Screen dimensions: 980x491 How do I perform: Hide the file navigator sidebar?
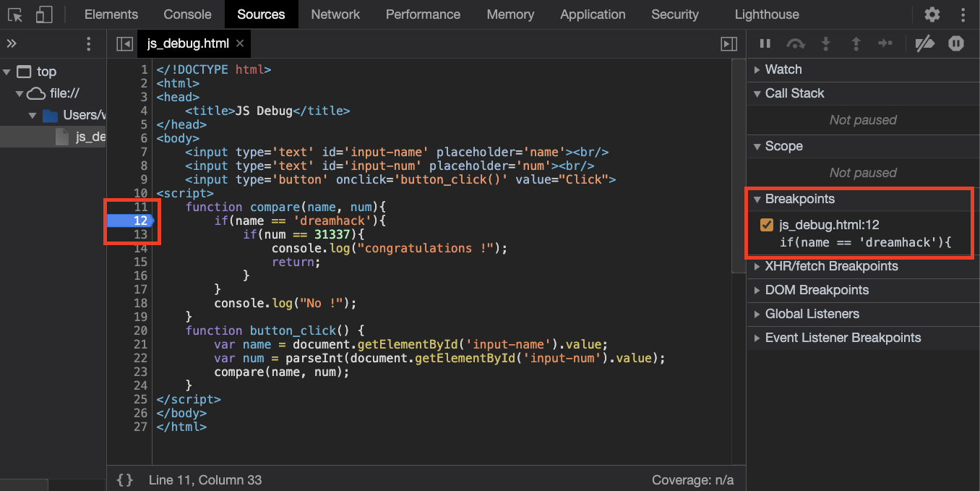coord(124,44)
